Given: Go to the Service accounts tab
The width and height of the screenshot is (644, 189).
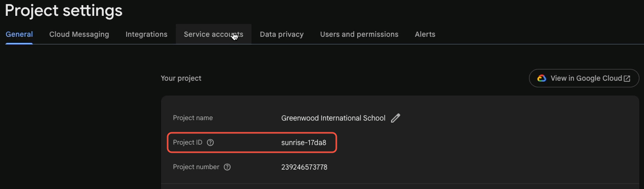Looking at the screenshot, I should pyautogui.click(x=214, y=34).
